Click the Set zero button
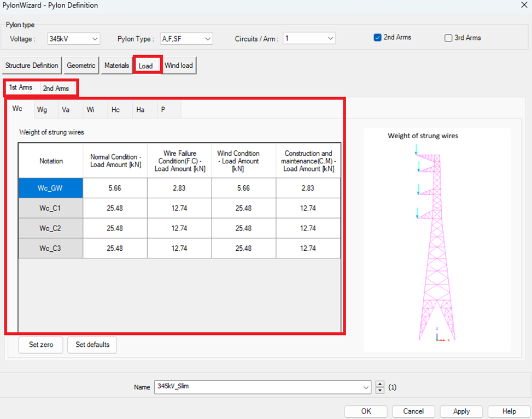This screenshot has height=419, width=532. pyautogui.click(x=40, y=345)
